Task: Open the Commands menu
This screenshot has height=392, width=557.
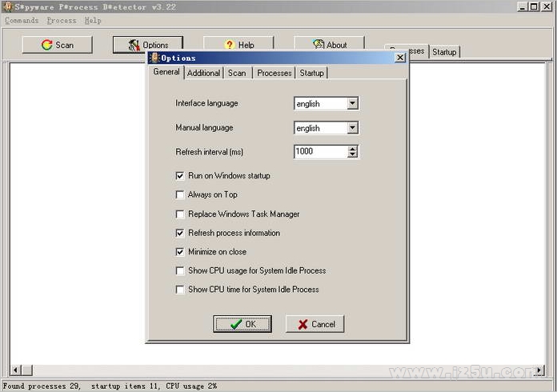Action: [x=22, y=21]
